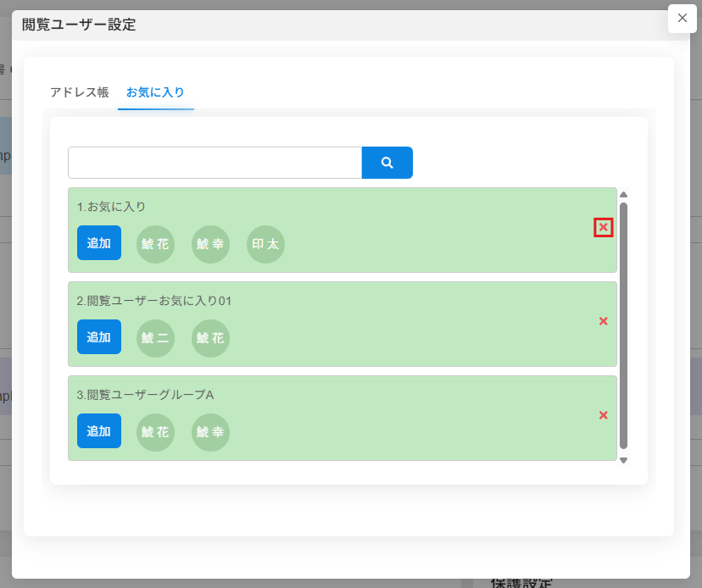Click the 鯱二 avatar in 閲覧ユーザーお気に入り01
This screenshot has height=588, width=702.
[x=155, y=338]
